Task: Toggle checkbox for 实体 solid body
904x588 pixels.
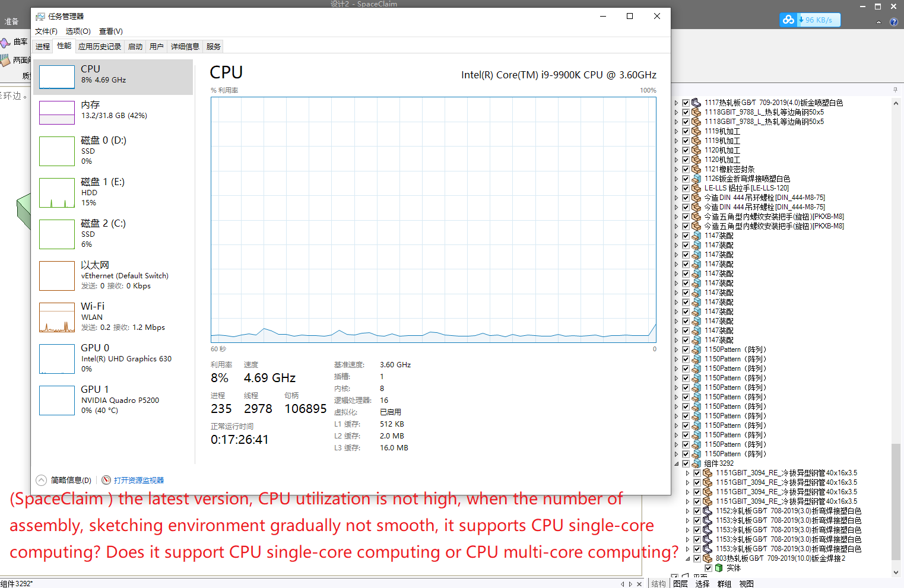Action: click(x=708, y=568)
